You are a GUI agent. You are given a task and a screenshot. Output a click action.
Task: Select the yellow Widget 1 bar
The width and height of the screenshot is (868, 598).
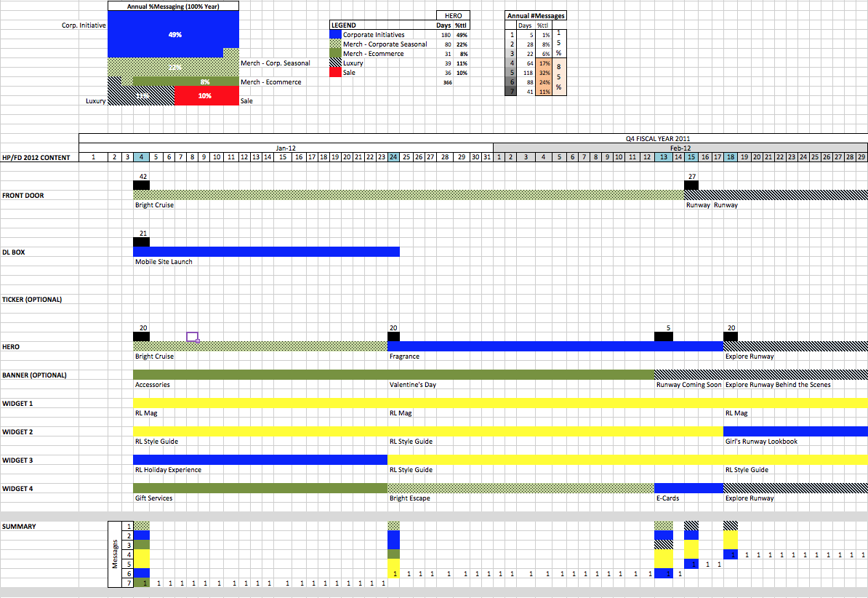[500, 403]
